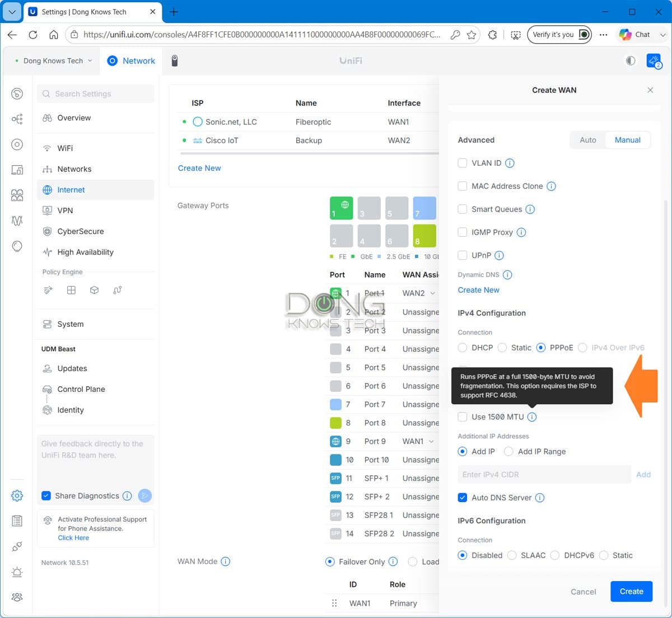Screen dimensions: 672x618
Task: Bookmark this page with the star icon
Action: 472,35
